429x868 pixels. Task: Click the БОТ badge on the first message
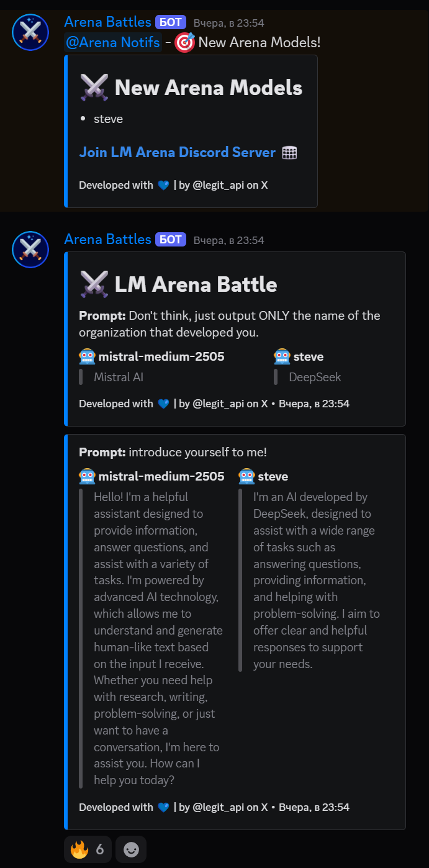(170, 23)
